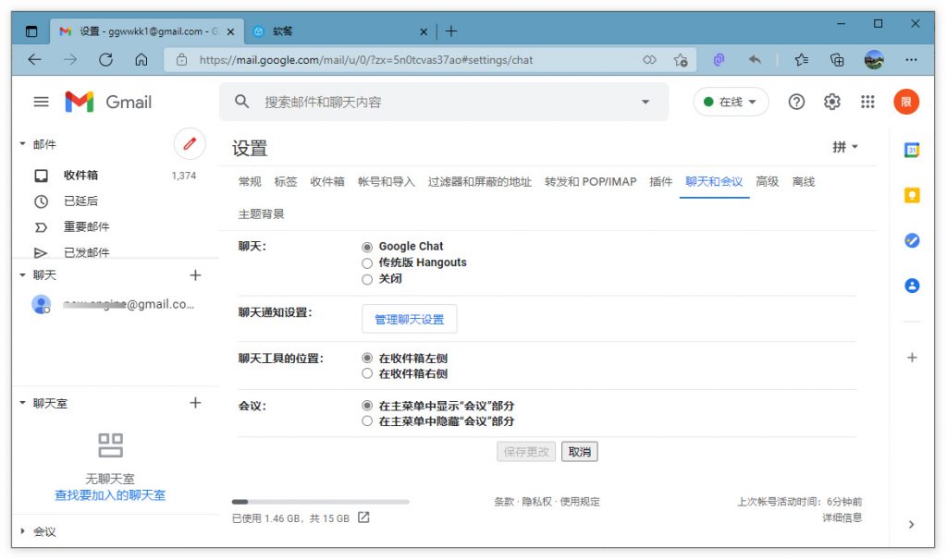Click the 管理聊天设置 button
Viewport: 947px width, 560px height.
tap(410, 318)
